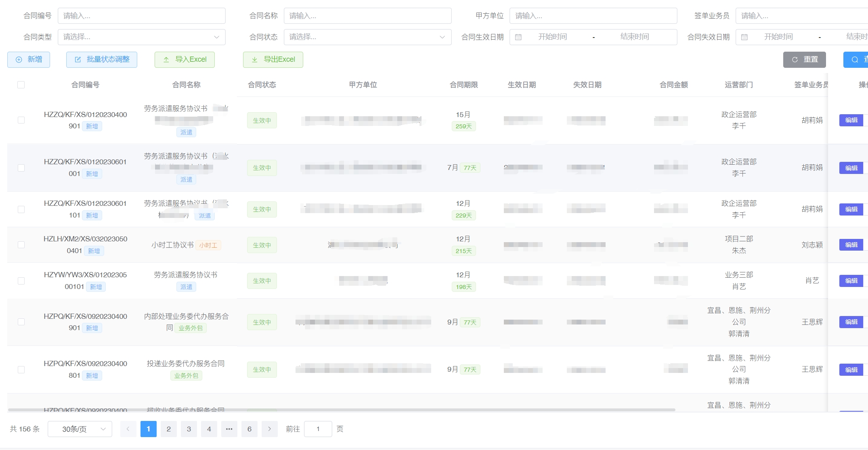Click 编辑 button for 肖艺's contract row

click(851, 281)
